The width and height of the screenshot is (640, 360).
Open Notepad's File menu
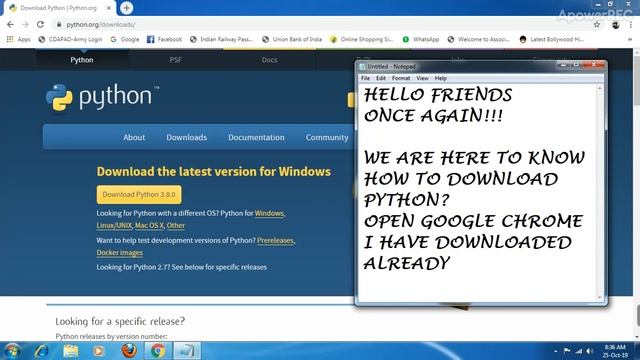tap(365, 78)
